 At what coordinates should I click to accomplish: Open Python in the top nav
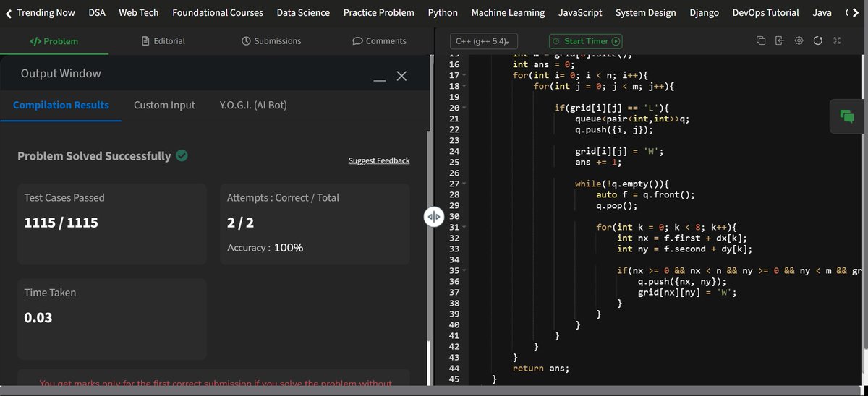(x=443, y=12)
